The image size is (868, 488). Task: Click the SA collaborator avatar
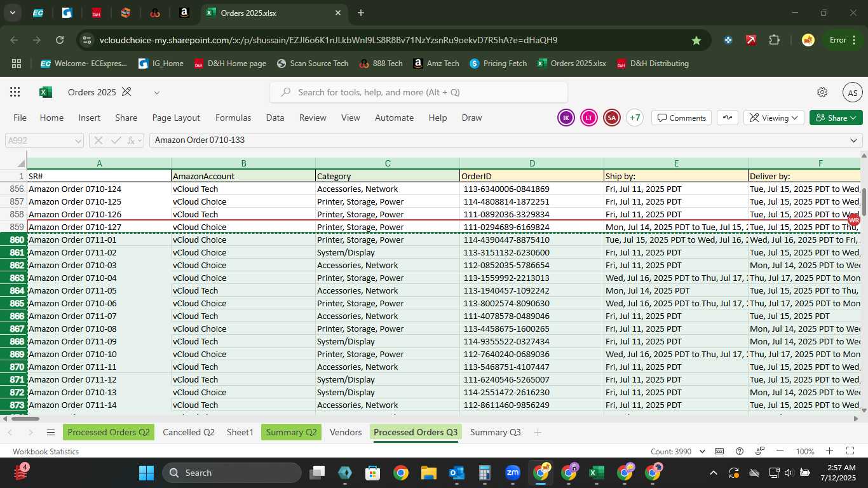[612, 118]
